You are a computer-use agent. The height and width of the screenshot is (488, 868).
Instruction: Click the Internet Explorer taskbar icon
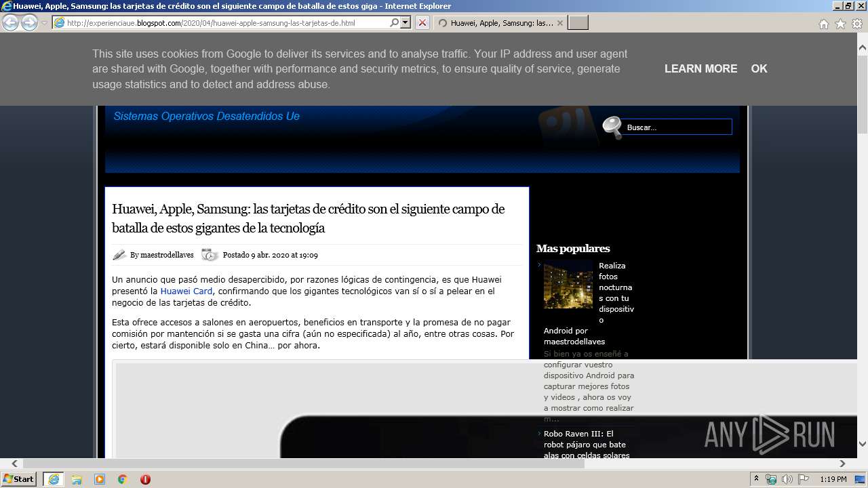tap(53, 479)
